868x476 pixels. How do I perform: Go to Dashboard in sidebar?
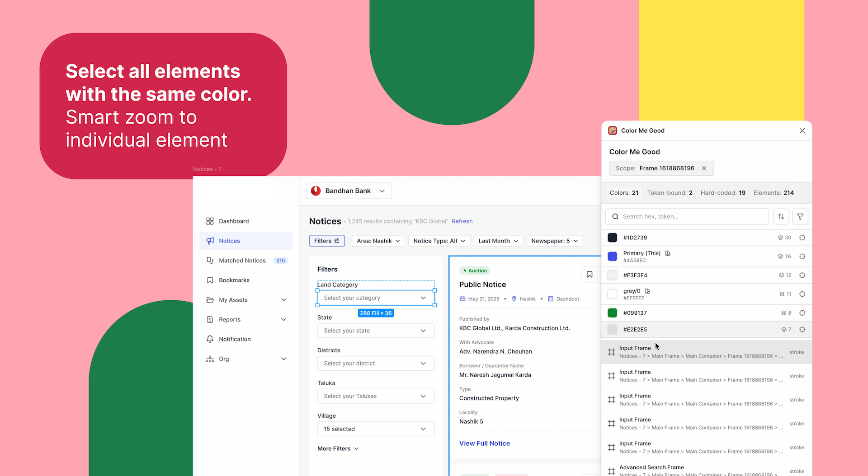(246, 221)
